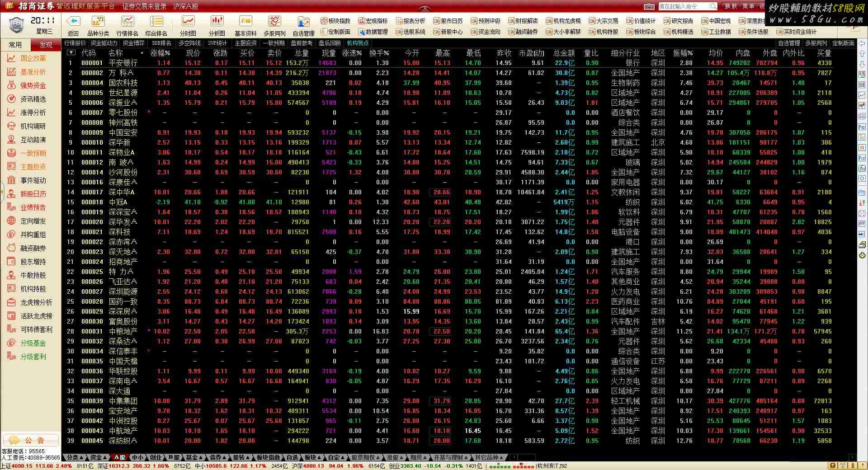The width and height of the screenshot is (868, 470).
Task: Sort by the 总金额 column header
Action: click(x=564, y=53)
